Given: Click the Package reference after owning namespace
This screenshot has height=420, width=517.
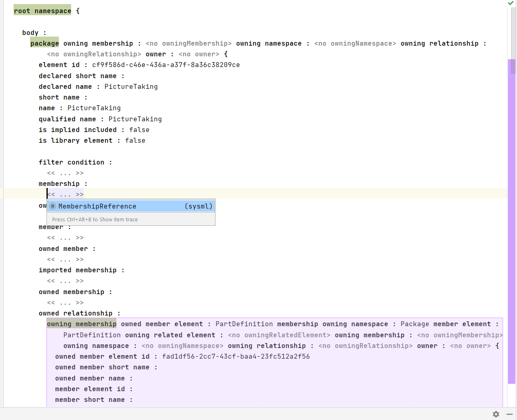Looking at the screenshot, I should click(x=415, y=324).
